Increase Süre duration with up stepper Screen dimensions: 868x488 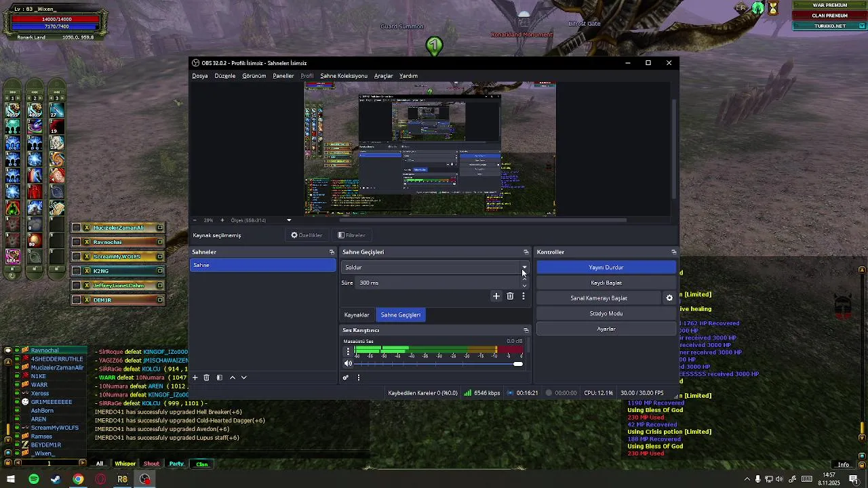pos(524,279)
